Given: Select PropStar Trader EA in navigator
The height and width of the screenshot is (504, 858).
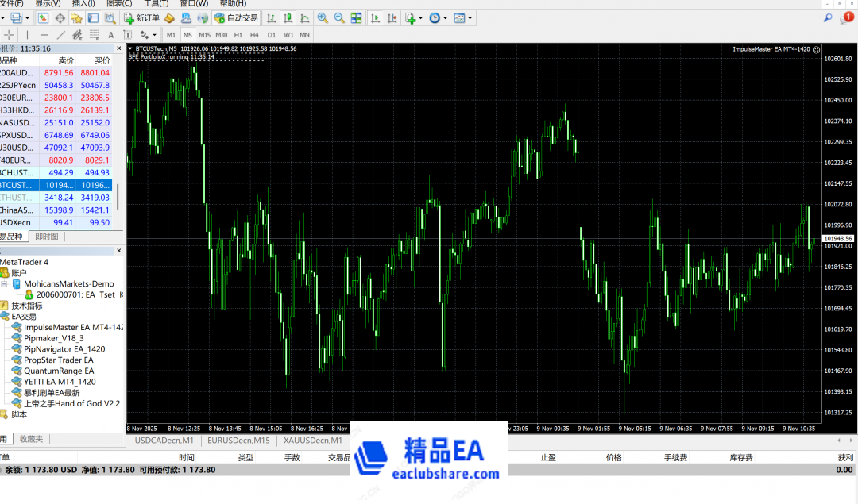Looking at the screenshot, I should [58, 360].
